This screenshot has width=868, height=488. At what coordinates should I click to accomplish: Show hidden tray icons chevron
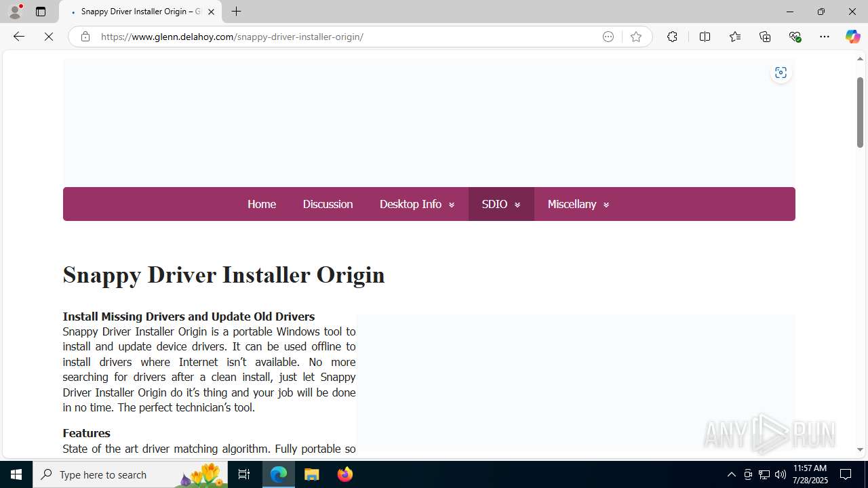[x=731, y=474]
